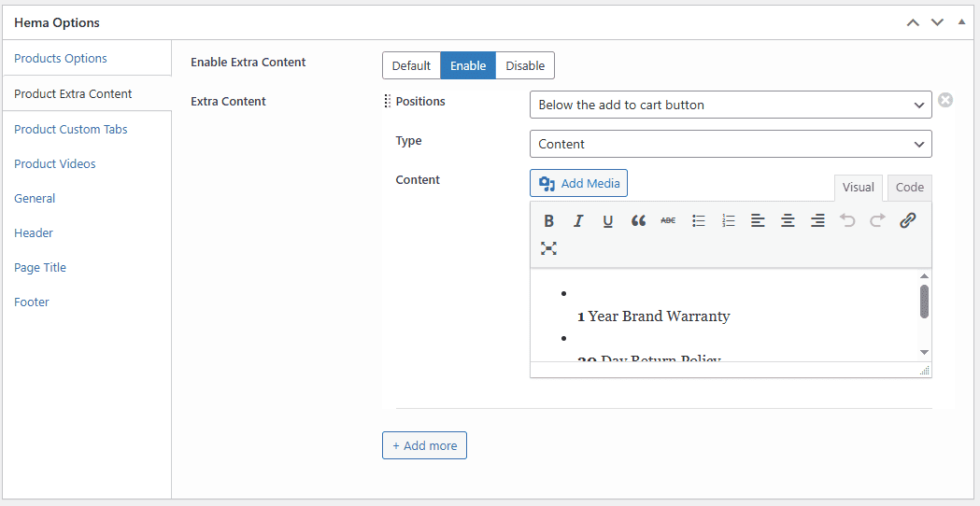Apply strikethrough with the ABC icon

coord(668,221)
